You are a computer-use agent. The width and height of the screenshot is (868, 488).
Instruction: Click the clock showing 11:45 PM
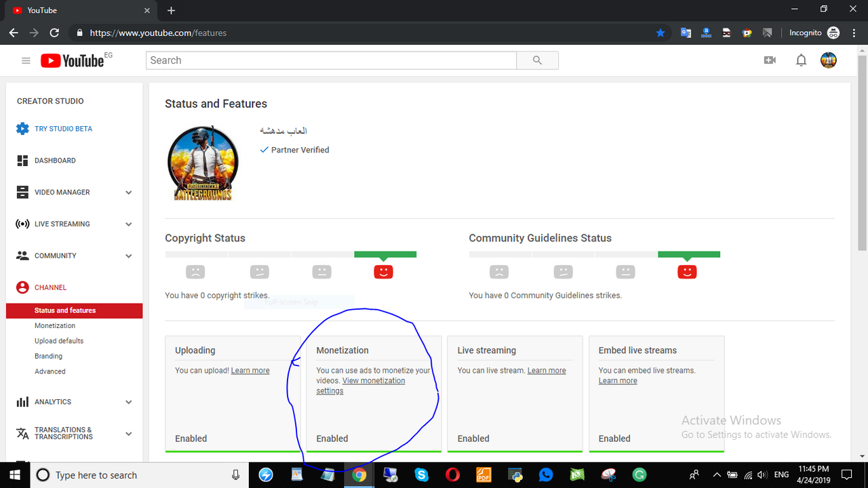(814, 475)
